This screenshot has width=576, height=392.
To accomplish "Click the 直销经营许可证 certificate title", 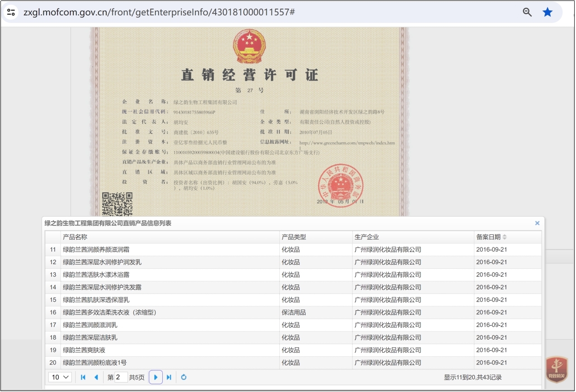I will [250, 75].
